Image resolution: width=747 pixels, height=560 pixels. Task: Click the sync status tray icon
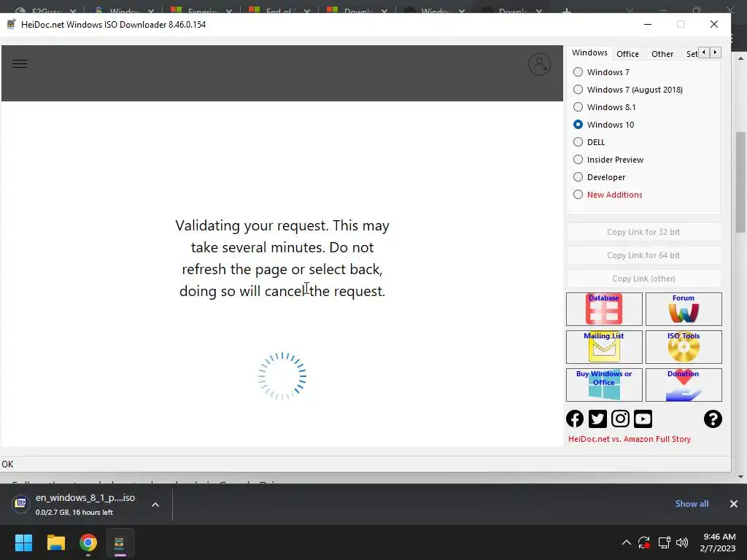click(644, 542)
